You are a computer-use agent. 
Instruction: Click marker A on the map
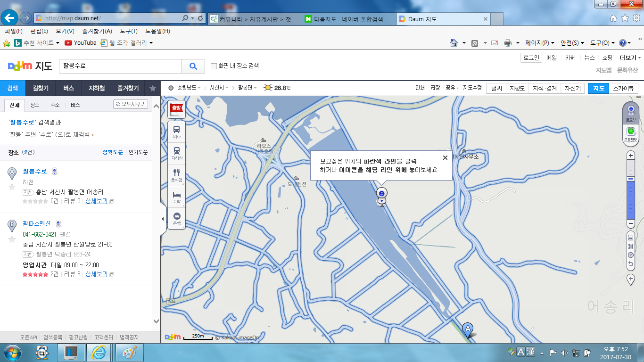tap(468, 329)
